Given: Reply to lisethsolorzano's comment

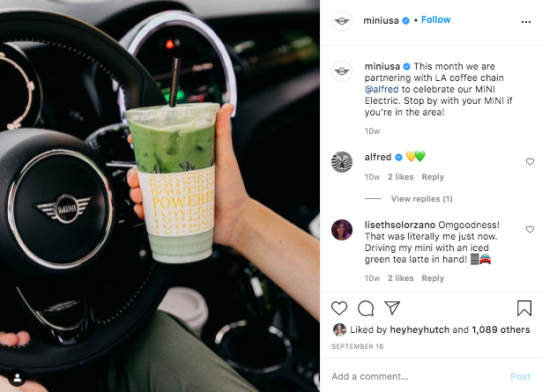Looking at the screenshot, I should pyautogui.click(x=433, y=278).
